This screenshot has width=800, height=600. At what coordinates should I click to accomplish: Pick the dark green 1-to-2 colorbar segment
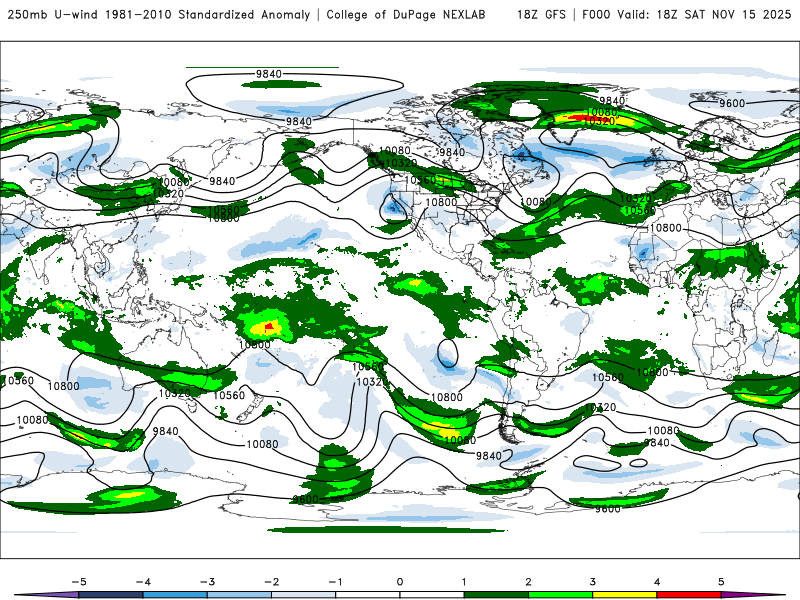[x=496, y=595]
